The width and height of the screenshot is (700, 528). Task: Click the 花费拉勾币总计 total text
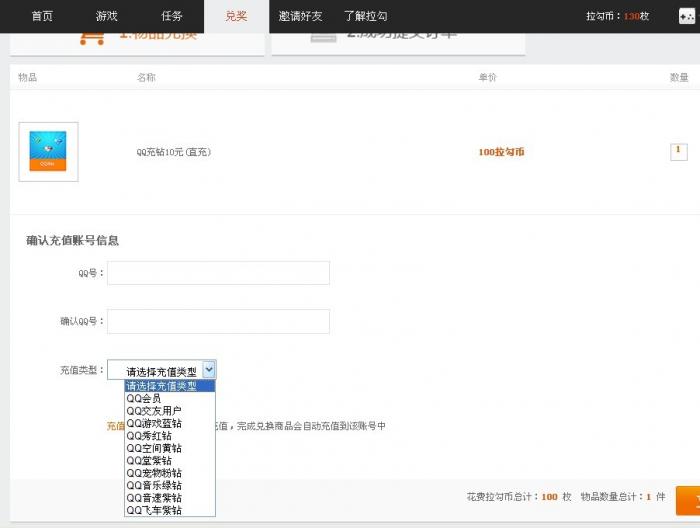(519, 497)
